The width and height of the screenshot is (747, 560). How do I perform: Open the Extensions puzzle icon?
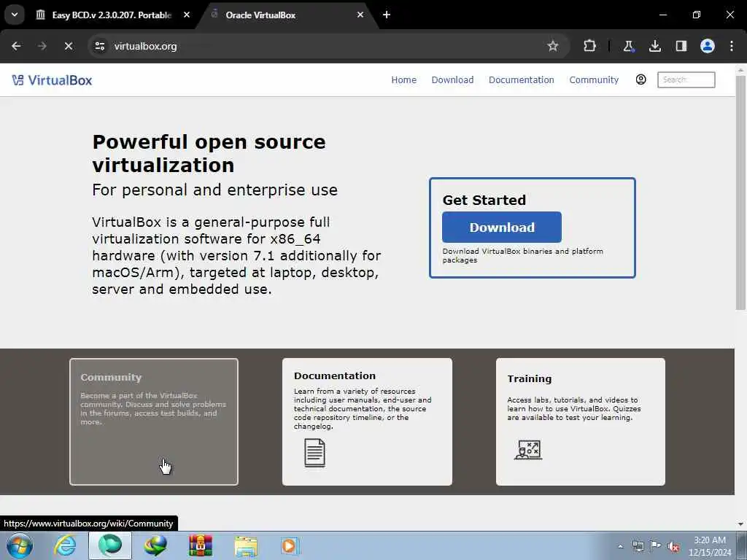click(x=589, y=46)
